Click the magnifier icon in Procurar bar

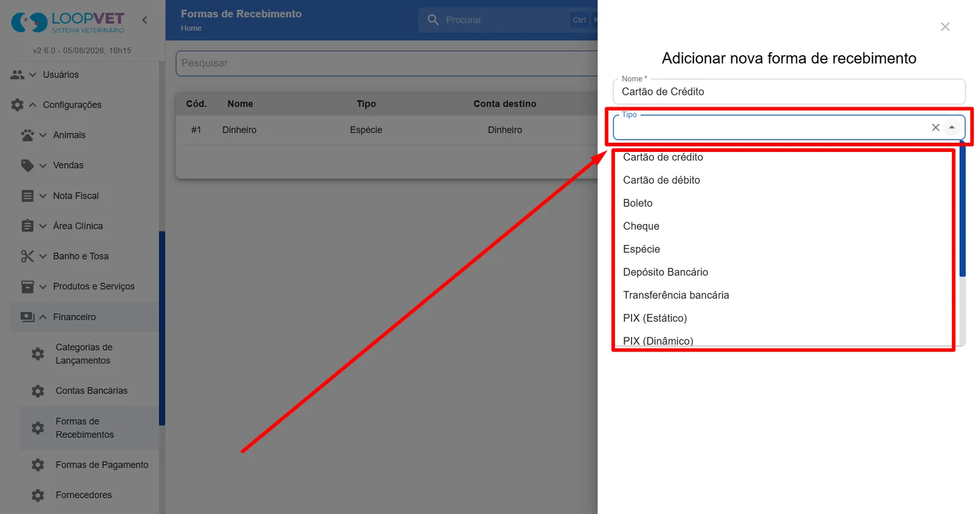433,20
